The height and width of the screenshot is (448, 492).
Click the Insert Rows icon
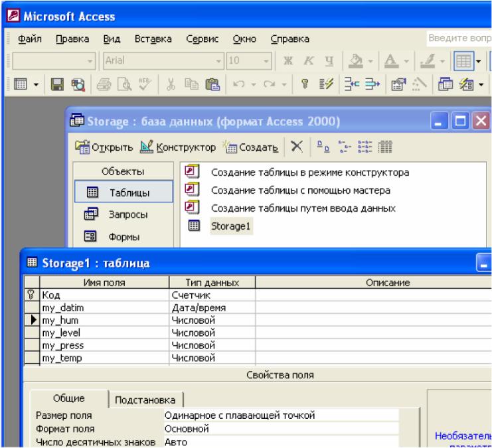click(x=352, y=84)
